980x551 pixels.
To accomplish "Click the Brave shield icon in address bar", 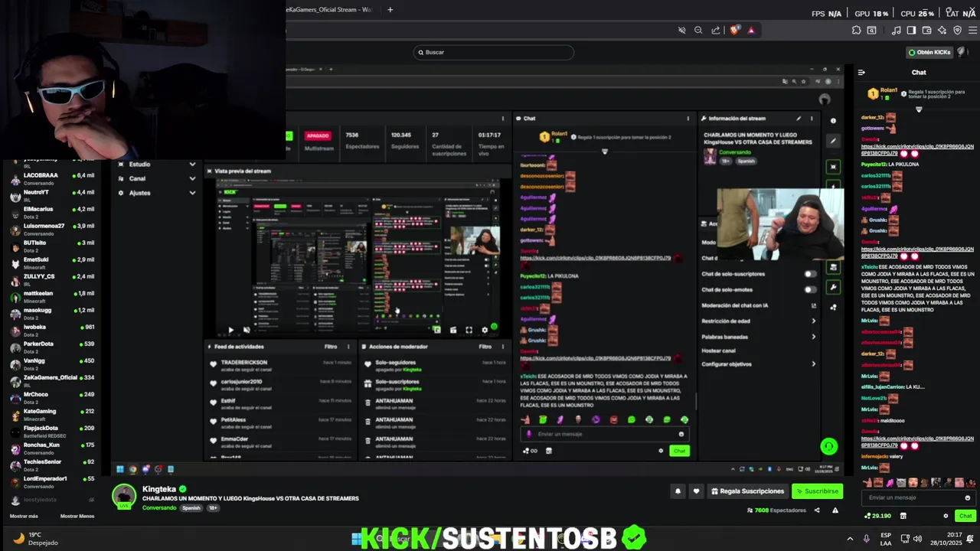I will [x=734, y=31].
